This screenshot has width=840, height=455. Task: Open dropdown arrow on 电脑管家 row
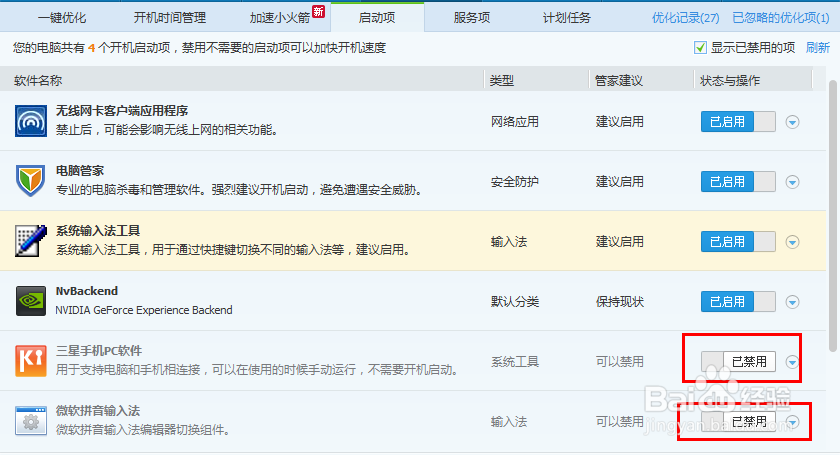[793, 182]
